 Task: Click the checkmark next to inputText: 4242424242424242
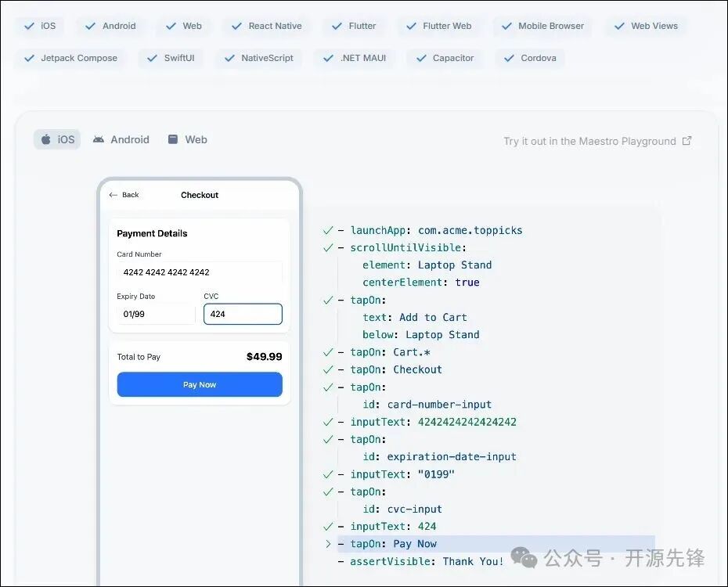click(328, 422)
